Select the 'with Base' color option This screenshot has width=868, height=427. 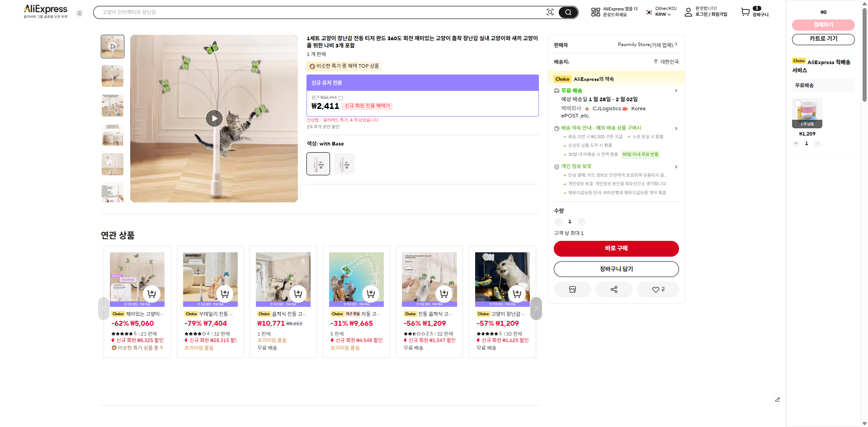[318, 164]
